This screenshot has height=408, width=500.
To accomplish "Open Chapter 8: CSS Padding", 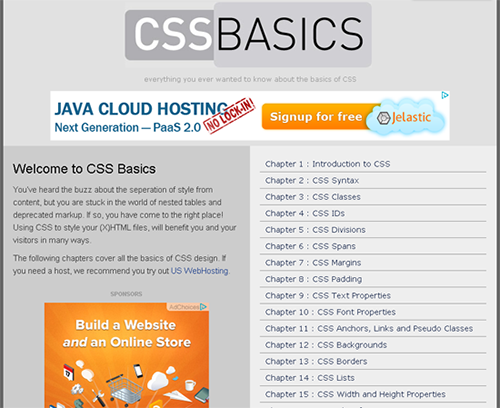I will click(x=313, y=279).
